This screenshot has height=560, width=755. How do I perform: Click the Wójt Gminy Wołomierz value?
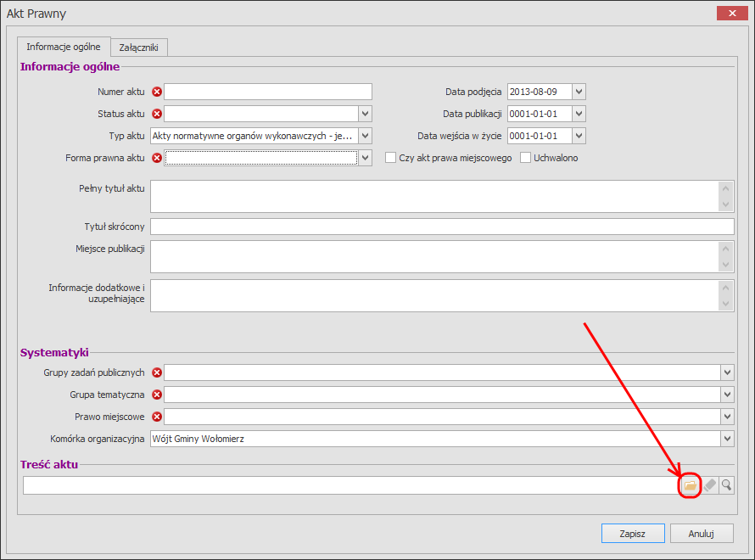point(199,439)
